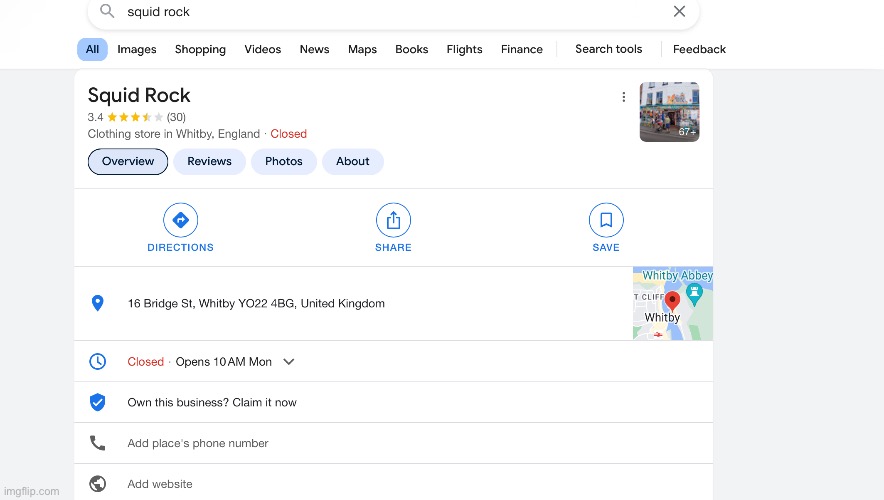This screenshot has width=884, height=500.
Task: Save the place with bookmark icon
Action: [x=606, y=220]
